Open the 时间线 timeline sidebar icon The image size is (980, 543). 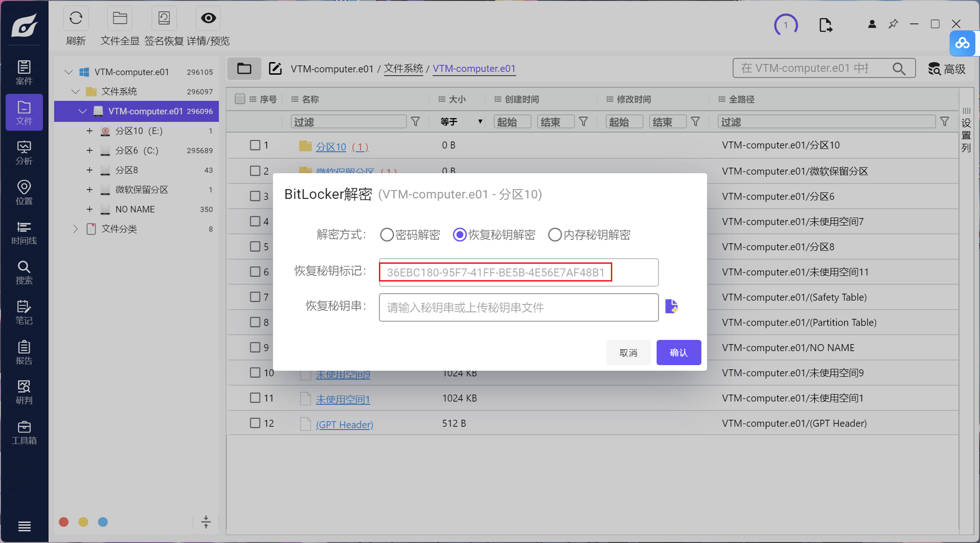tap(24, 233)
